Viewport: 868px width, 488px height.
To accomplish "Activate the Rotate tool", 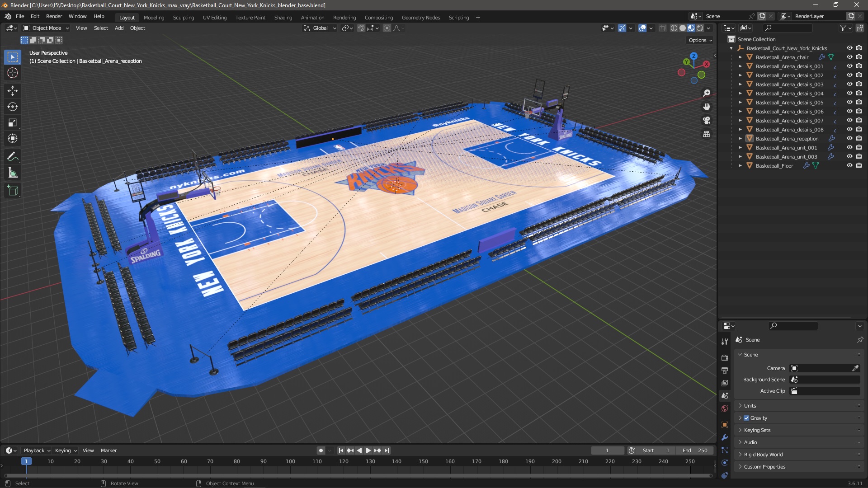I will pos(13,107).
